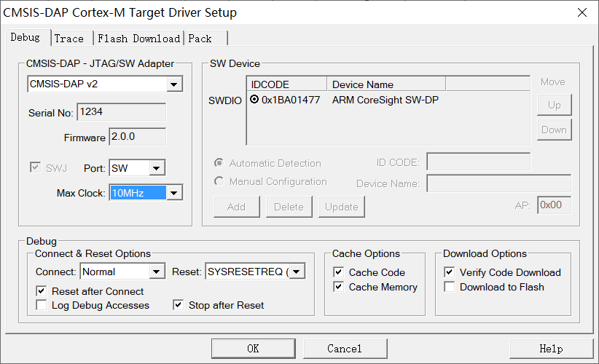Toggle the SWJ checkbox
Viewport: 599px width, 364px height.
pyautogui.click(x=35, y=167)
